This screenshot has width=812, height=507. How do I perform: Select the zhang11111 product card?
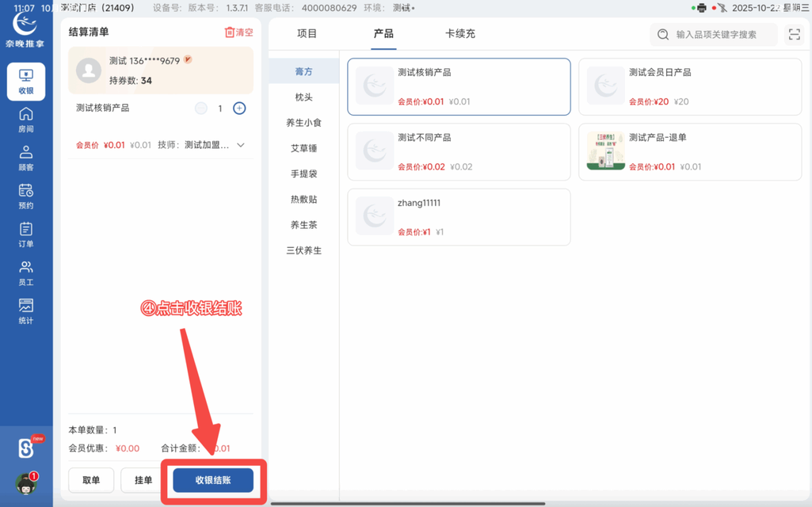tap(459, 216)
